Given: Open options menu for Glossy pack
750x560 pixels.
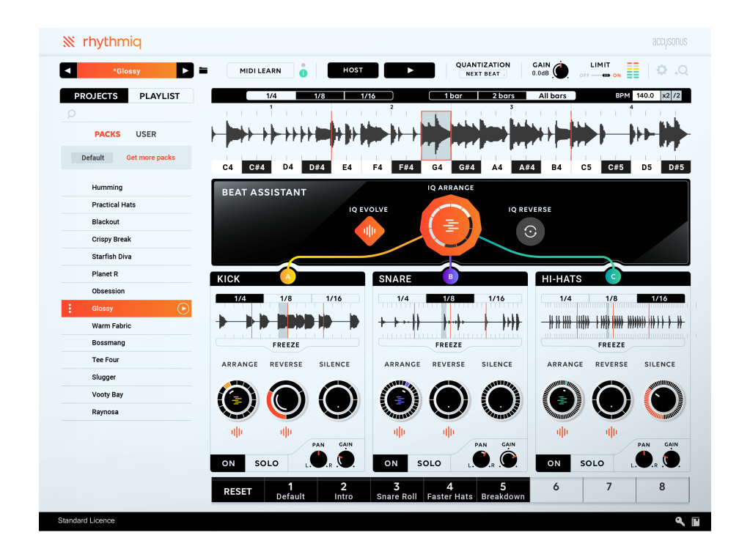Looking at the screenshot, I should coord(70,309).
